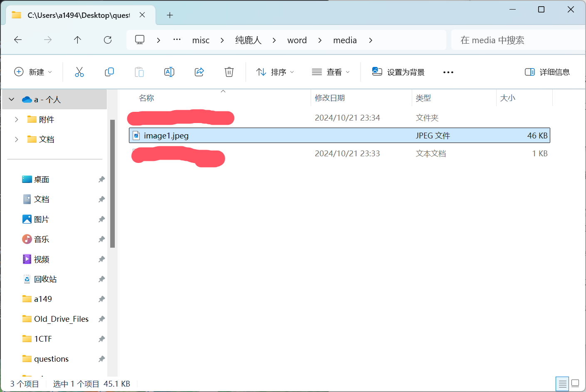Sort by Name (名称) column header

pyautogui.click(x=146, y=98)
